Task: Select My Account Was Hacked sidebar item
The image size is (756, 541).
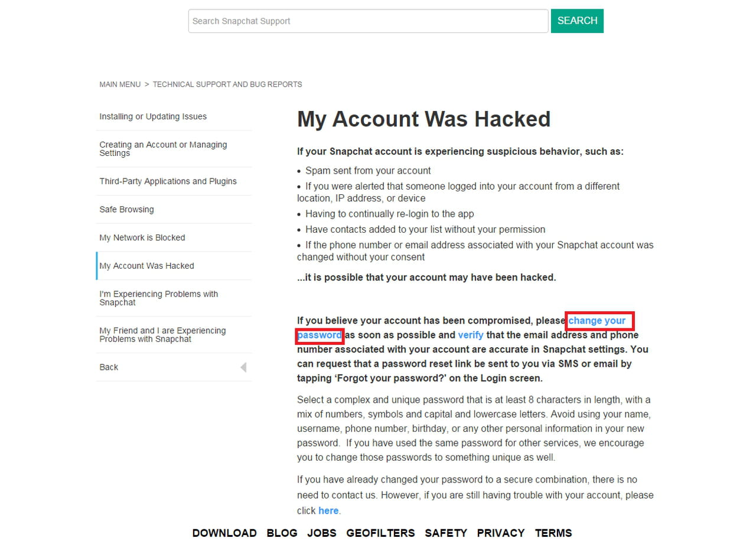Action: (x=146, y=266)
